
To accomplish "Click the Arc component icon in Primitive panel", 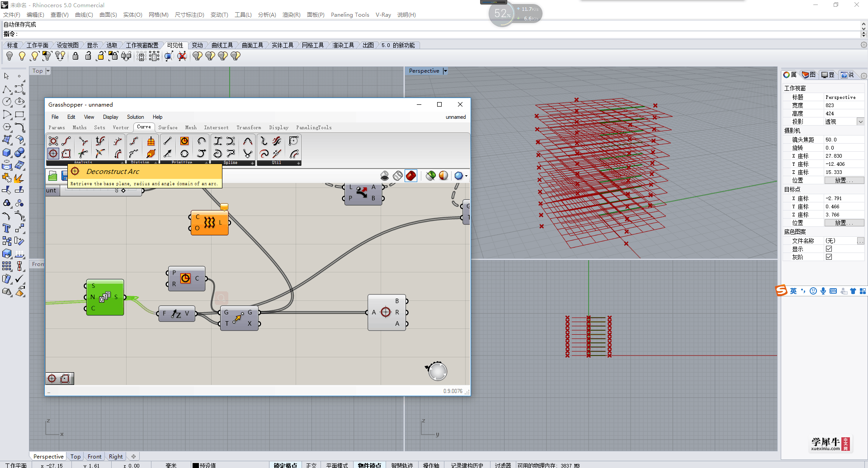I will (x=201, y=141).
